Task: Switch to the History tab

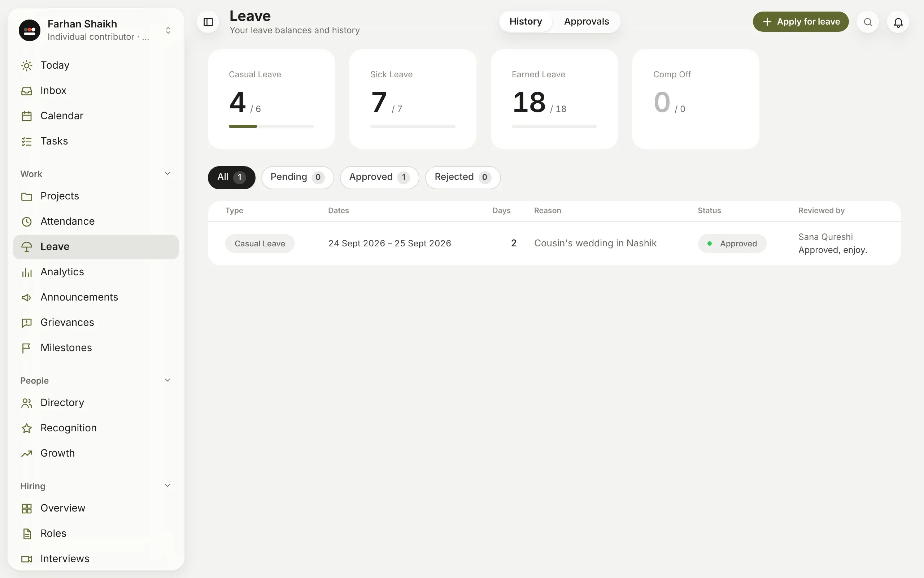Action: coord(526,21)
